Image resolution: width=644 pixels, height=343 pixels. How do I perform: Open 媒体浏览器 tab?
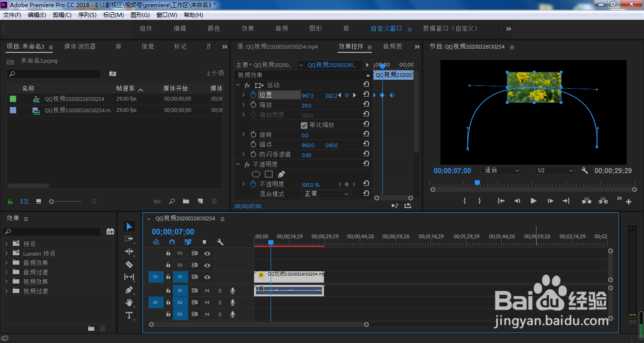point(80,46)
